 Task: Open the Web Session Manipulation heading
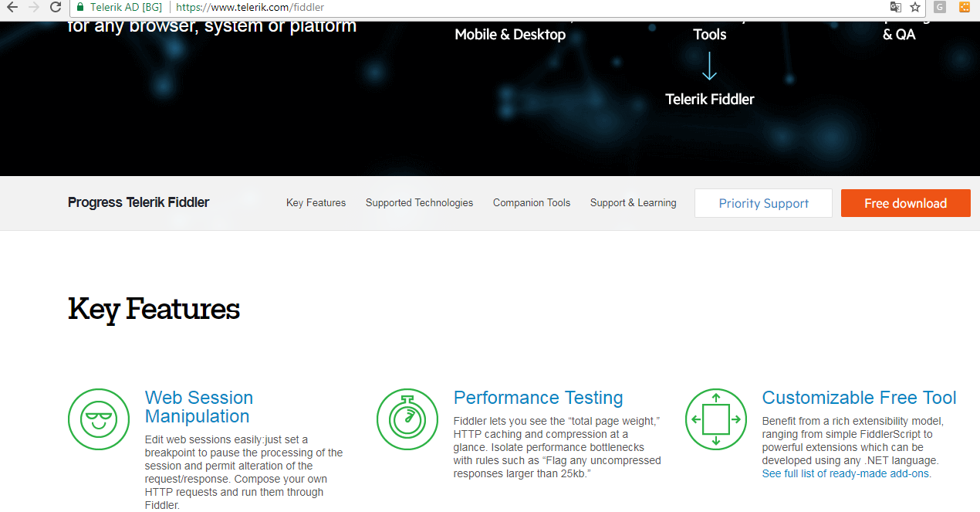(198, 407)
